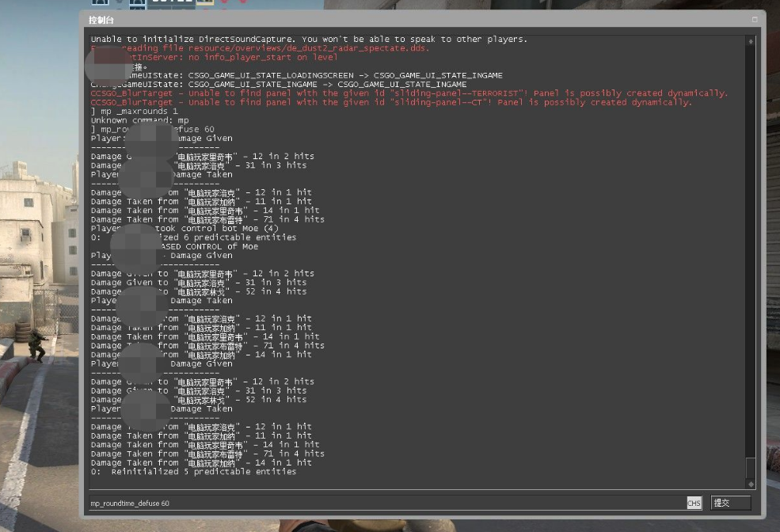This screenshot has height=532, width=780.
Task: Click the 提交 submit button
Action: (x=731, y=503)
